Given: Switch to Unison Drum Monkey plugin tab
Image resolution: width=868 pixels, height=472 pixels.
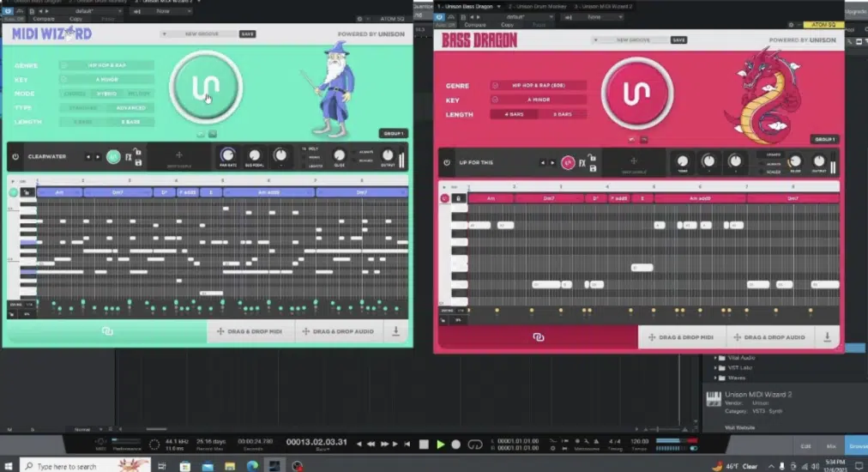Looking at the screenshot, I should [538, 7].
